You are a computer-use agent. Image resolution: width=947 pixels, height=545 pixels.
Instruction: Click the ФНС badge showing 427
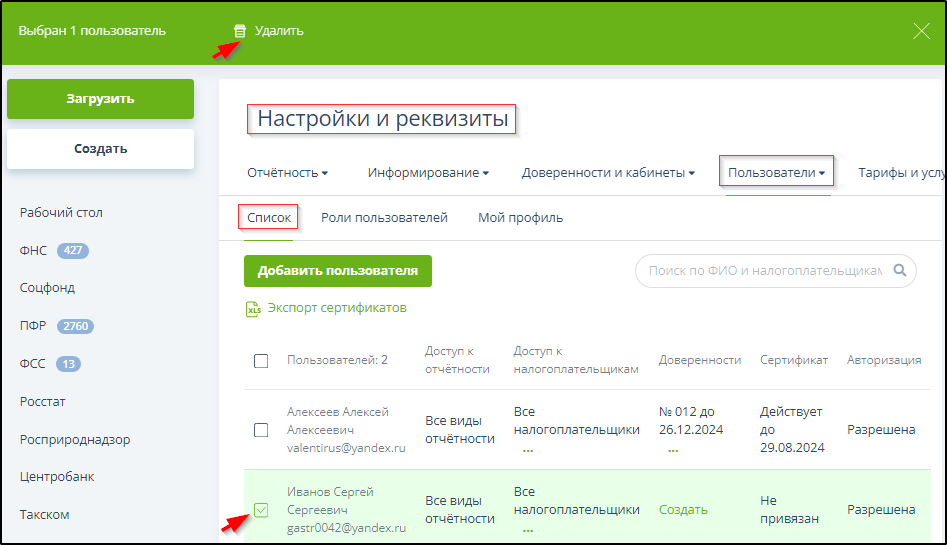(x=73, y=251)
